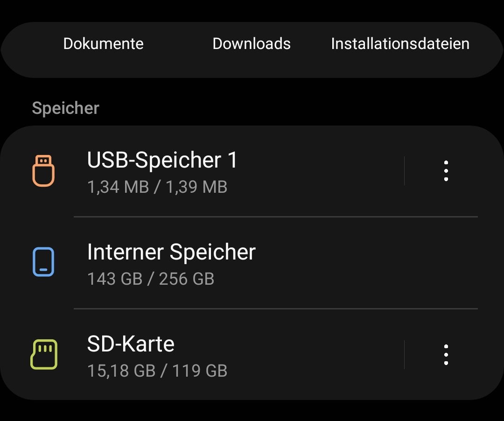The height and width of the screenshot is (421, 504).
Task: Tap the 1,34 MB / 1,39 MB usage text
Action: [157, 187]
